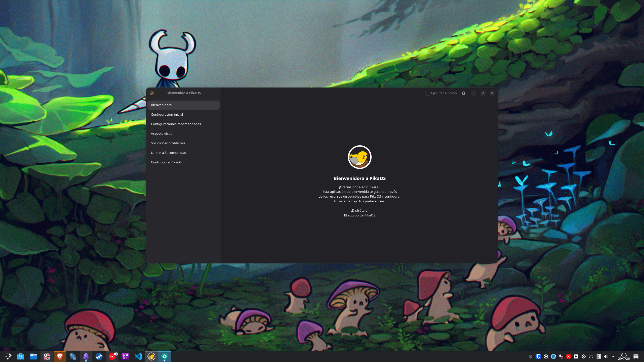The width and height of the screenshot is (644, 362).
Task: Select Unirse a la comunidad entry
Action: pos(183,153)
